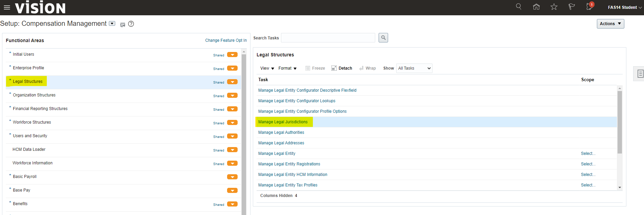The height and width of the screenshot is (215, 644).
Task: Open the hamburger navigator menu
Action: click(7, 7)
